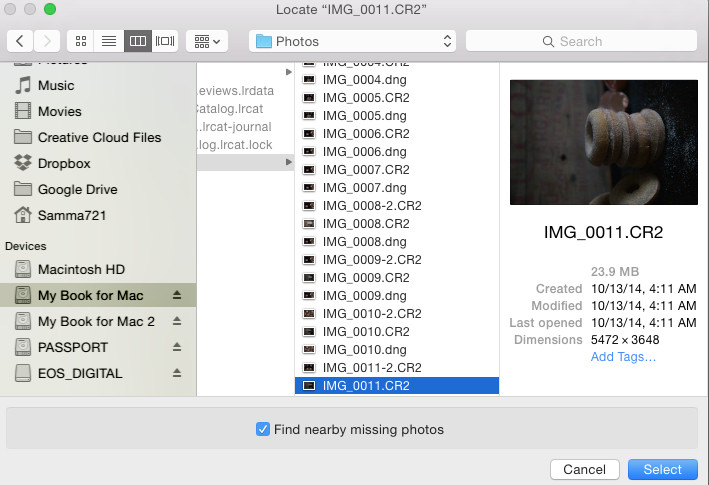
Task: Select file IMG_0009.CR2
Action: 366,278
